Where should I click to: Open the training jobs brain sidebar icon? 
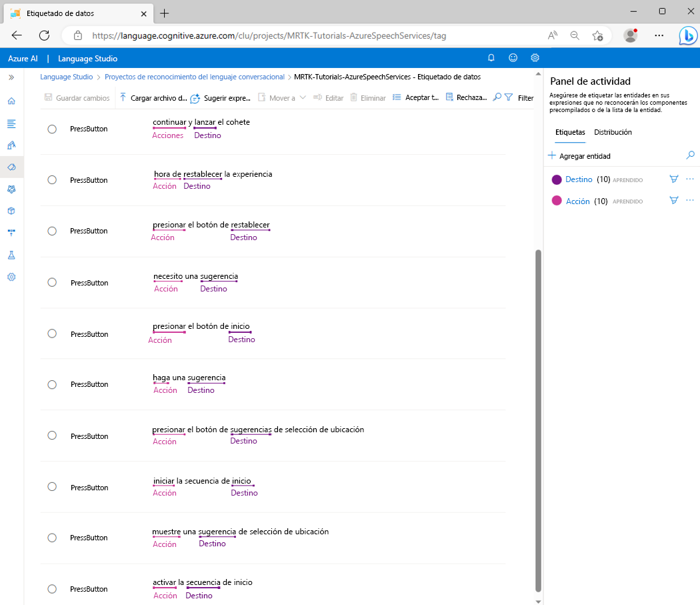click(x=11, y=189)
